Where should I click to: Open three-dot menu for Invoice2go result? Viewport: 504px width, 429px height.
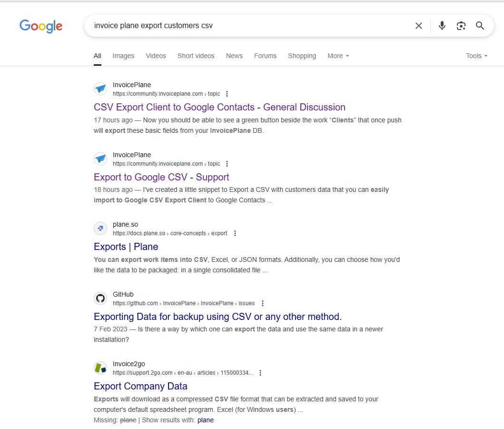(x=260, y=373)
